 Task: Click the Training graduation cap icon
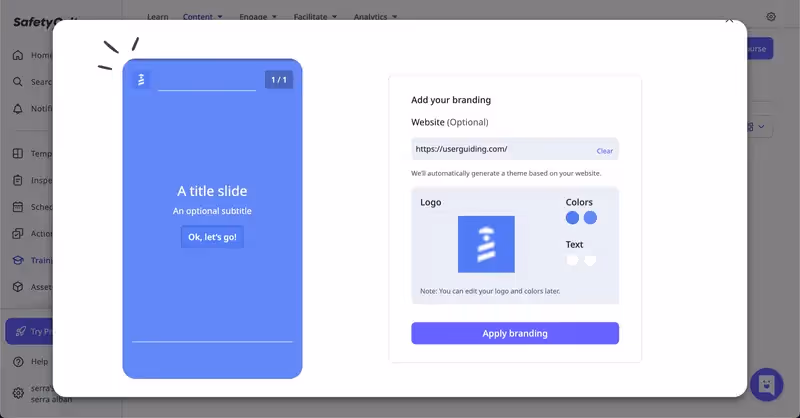click(18, 260)
